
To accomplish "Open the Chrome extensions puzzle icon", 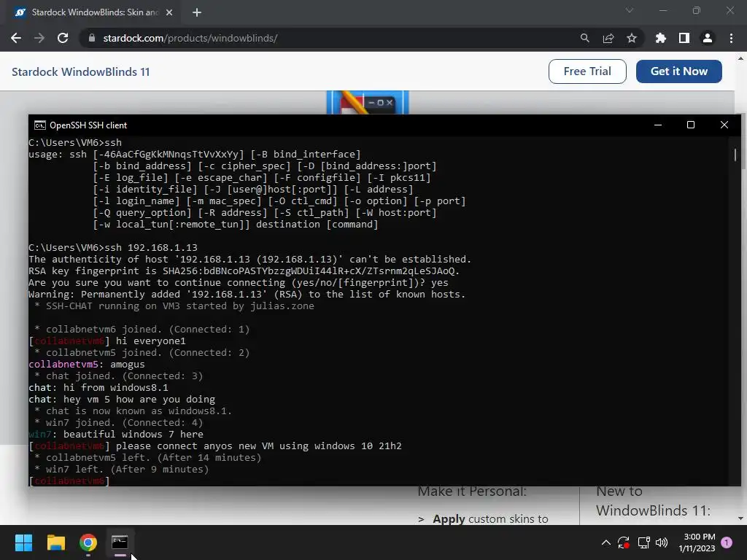I will point(660,38).
